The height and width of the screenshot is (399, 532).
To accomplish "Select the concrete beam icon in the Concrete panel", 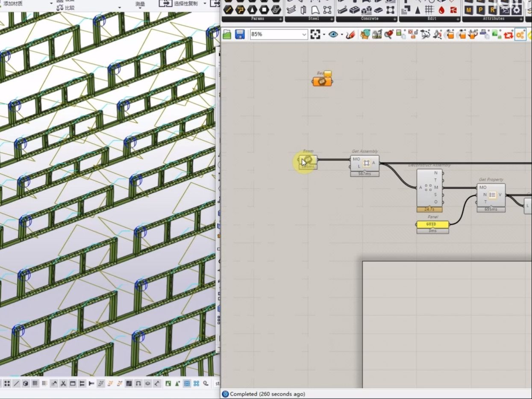I will tap(342, 10).
